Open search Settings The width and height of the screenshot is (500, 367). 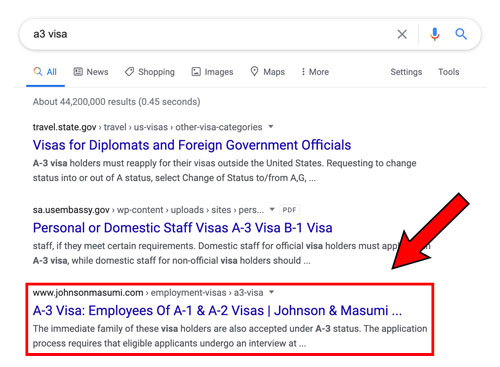(406, 72)
